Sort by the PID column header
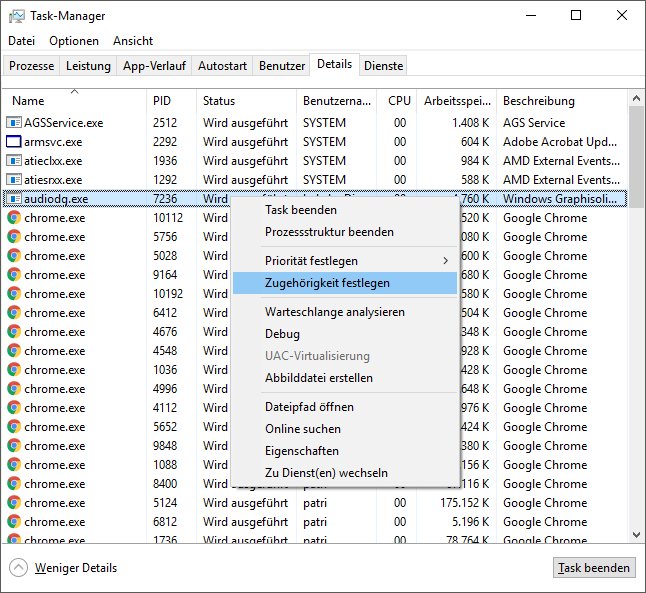This screenshot has width=646, height=593. point(171,101)
